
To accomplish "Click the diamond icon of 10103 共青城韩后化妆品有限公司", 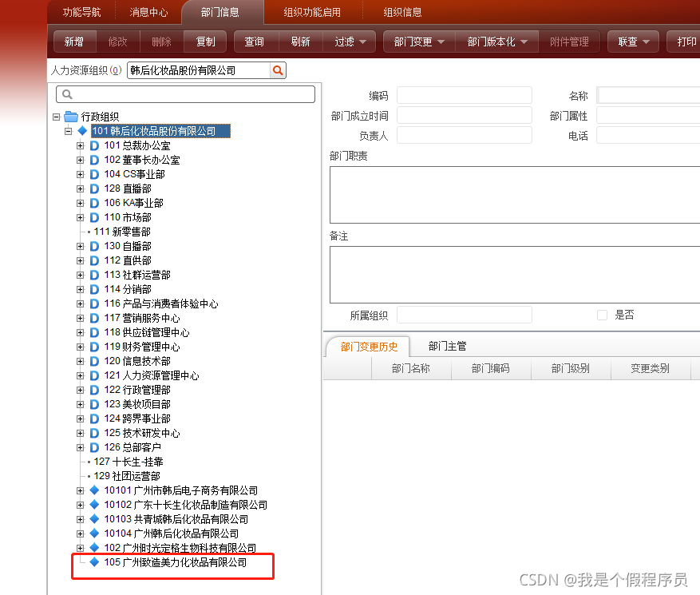I will (94, 519).
